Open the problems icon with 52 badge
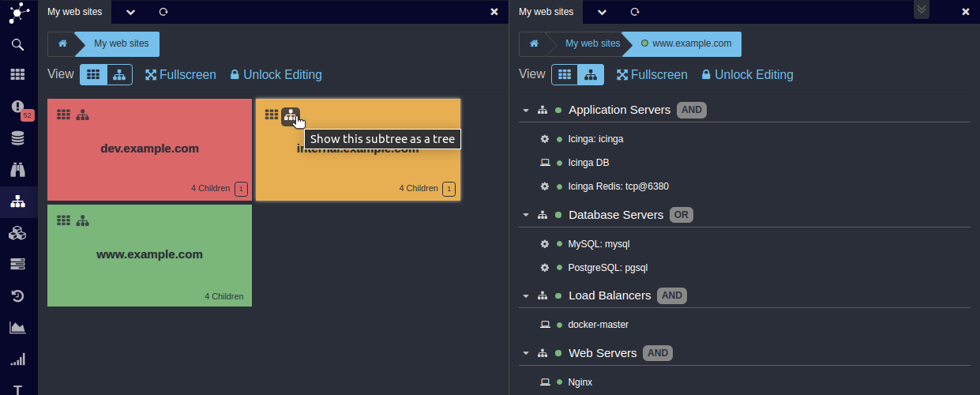 click(x=17, y=106)
